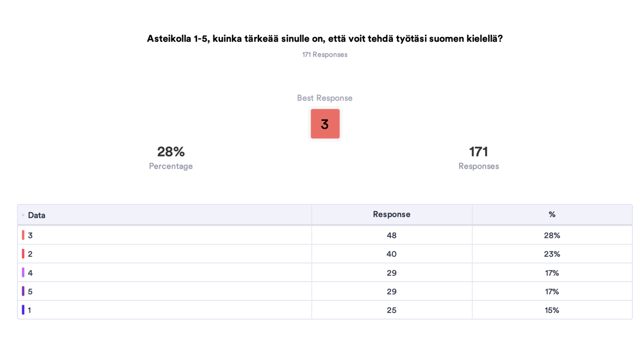Click the 171 Responses statistic on the right
The width and height of the screenshot is (644, 347).
pyautogui.click(x=479, y=158)
